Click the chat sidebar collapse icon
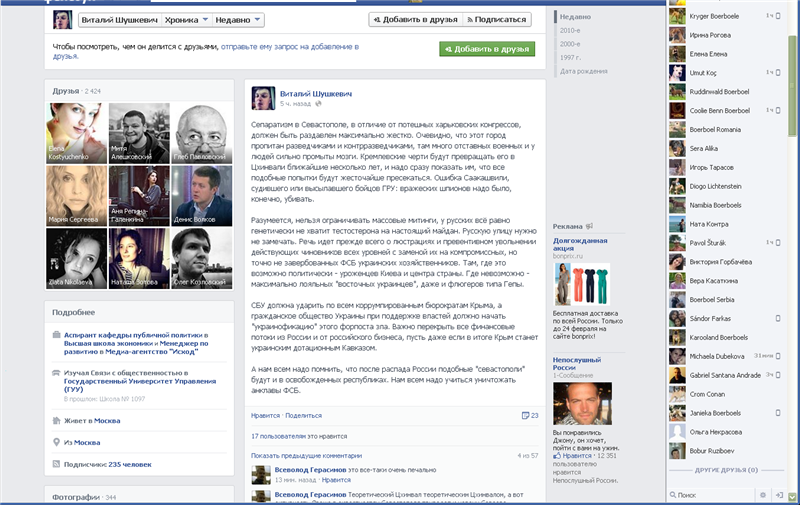The image size is (800, 505). point(779,494)
